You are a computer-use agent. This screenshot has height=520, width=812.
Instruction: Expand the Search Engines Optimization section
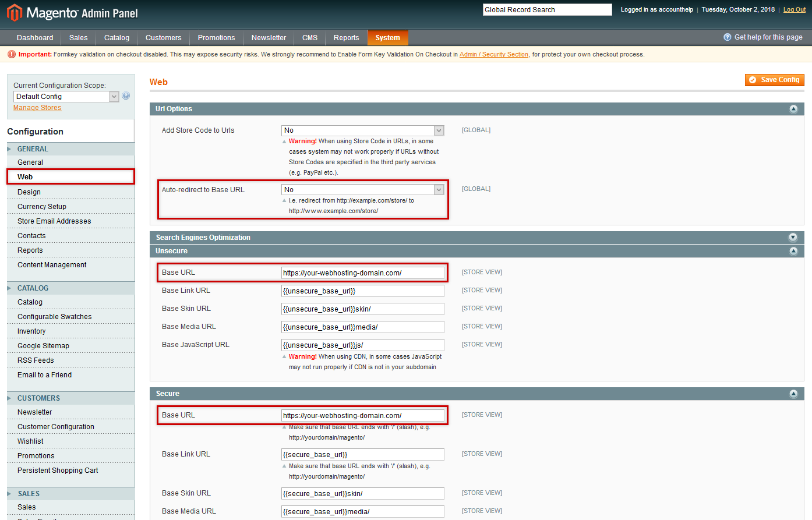coord(793,237)
